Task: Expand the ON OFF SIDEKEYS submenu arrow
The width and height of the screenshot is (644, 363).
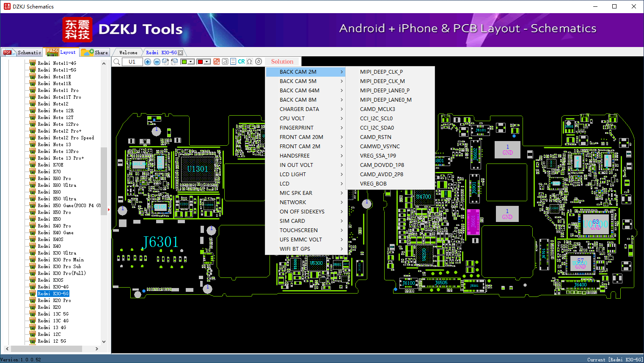Action: pyautogui.click(x=341, y=212)
